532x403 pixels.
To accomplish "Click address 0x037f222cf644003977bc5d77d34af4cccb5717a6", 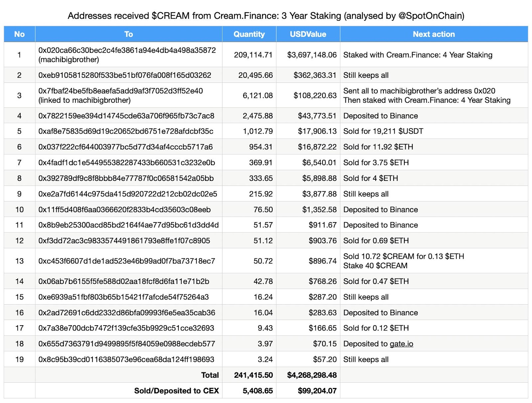I will 125,147.
